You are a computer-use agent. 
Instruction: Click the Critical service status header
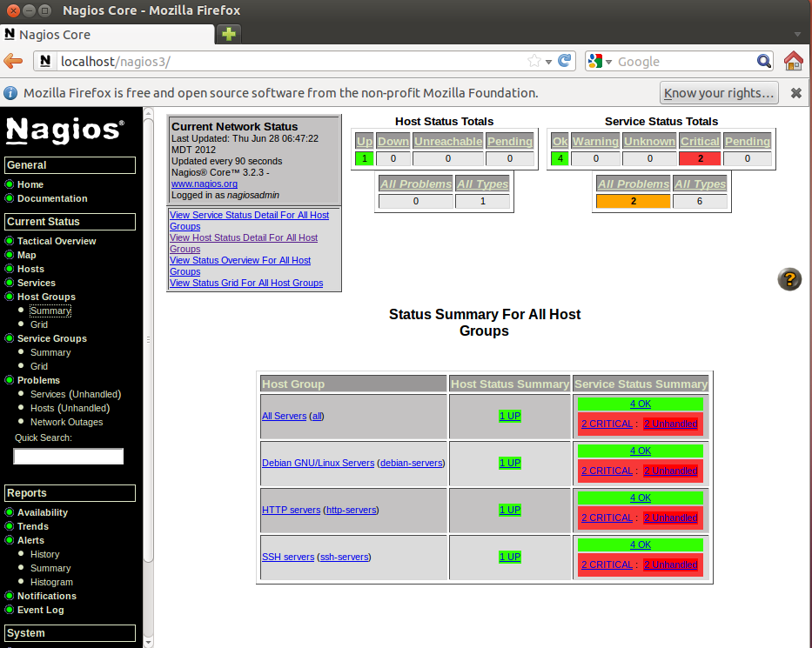[700, 141]
